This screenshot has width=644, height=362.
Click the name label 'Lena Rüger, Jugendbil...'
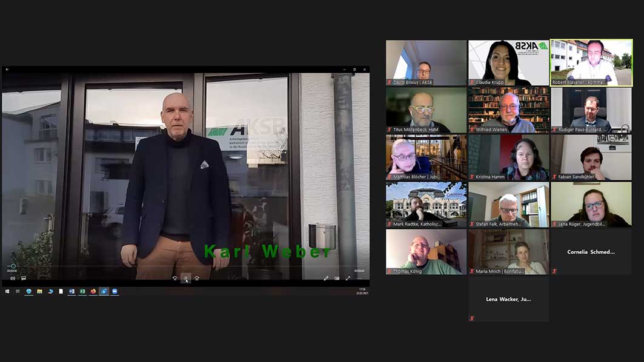point(581,224)
